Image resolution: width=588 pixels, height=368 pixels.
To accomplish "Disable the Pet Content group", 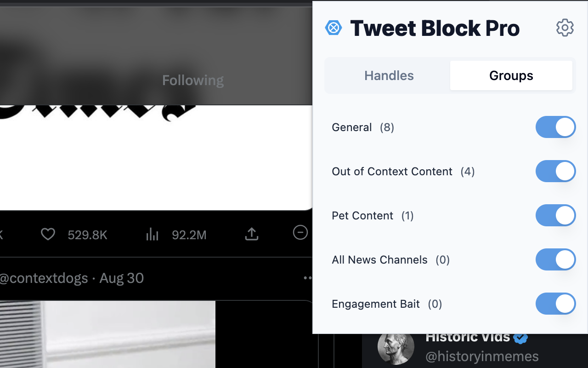I will (x=555, y=215).
